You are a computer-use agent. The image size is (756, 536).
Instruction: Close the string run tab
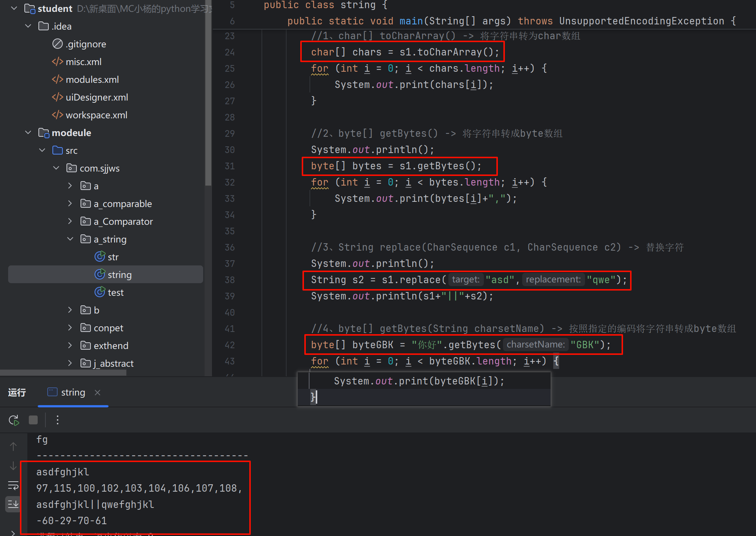pos(98,392)
